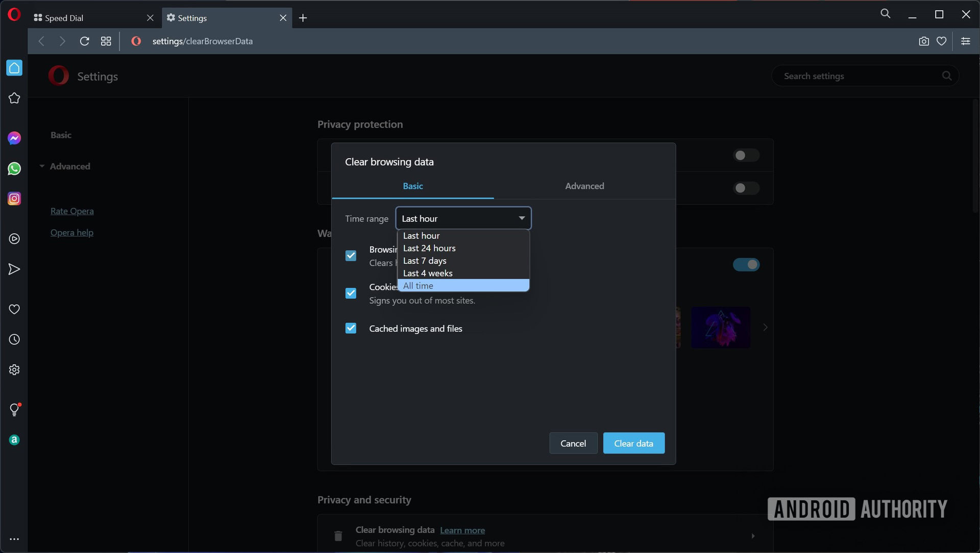Switch to the Advanced dialog tab
The height and width of the screenshot is (553, 980).
coord(584,186)
